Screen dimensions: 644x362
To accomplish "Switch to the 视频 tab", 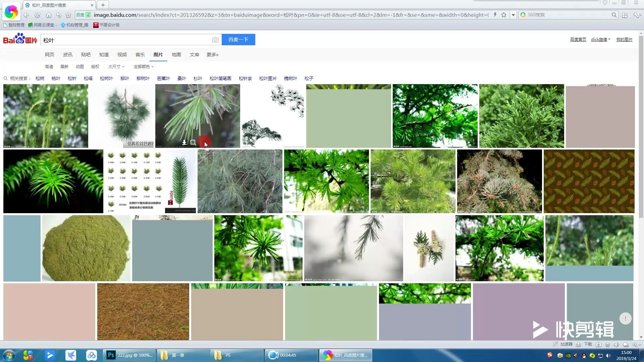I will click(x=122, y=55).
